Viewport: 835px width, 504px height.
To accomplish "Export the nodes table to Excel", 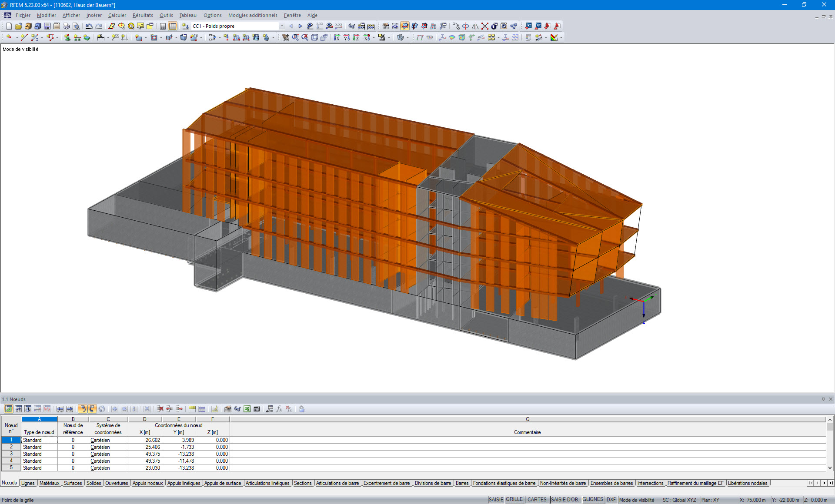I will pos(247,409).
